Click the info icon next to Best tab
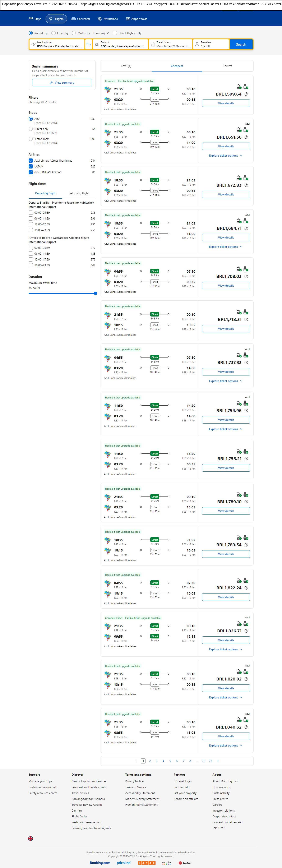Screen dimensions: 282x868 [130, 66]
